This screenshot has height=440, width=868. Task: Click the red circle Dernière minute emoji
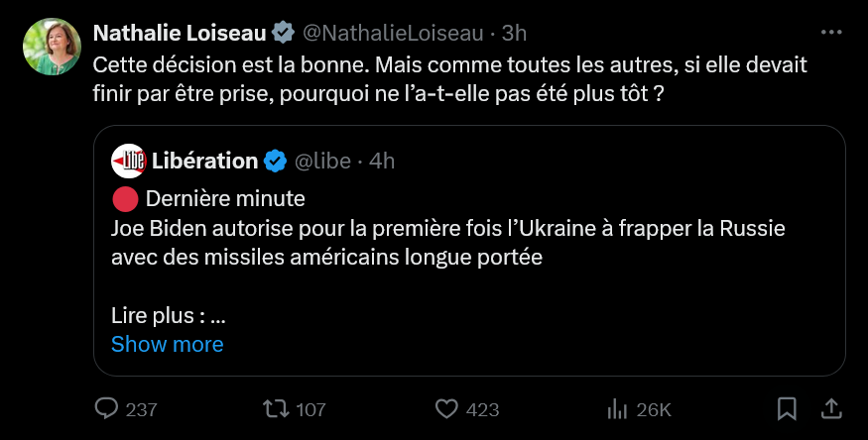point(124,198)
